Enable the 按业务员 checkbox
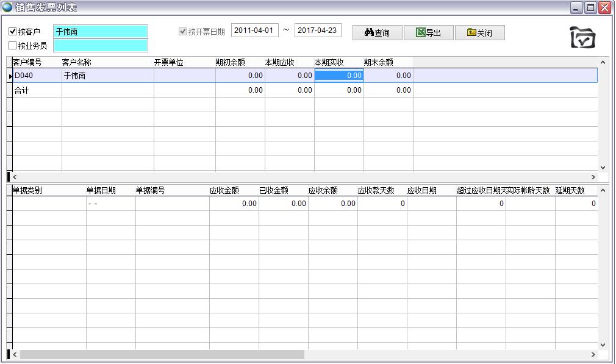Image resolution: width=616 pixels, height=364 pixels. pos(13,46)
